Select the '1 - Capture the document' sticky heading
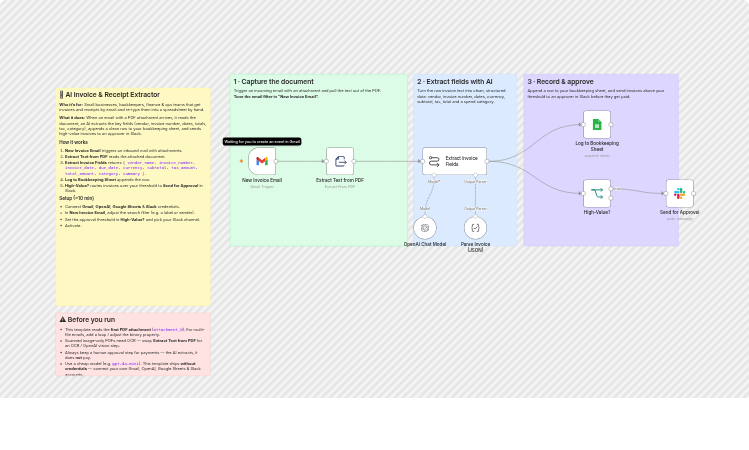Image resolution: width=749 pixels, height=450 pixels. tap(274, 82)
